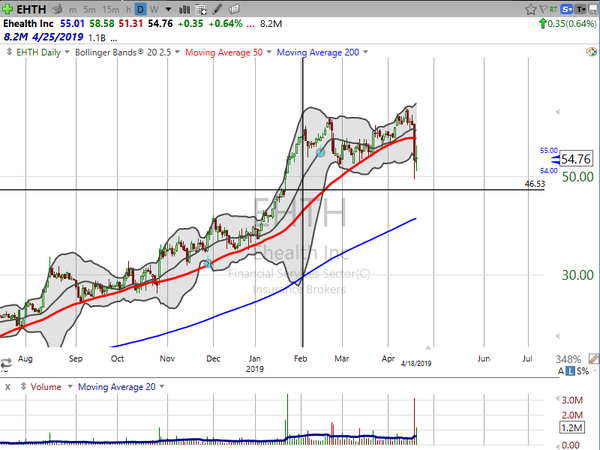Viewport: 600px width, 450px height.
Task: Open the T dropdown button
Action: point(581,9)
